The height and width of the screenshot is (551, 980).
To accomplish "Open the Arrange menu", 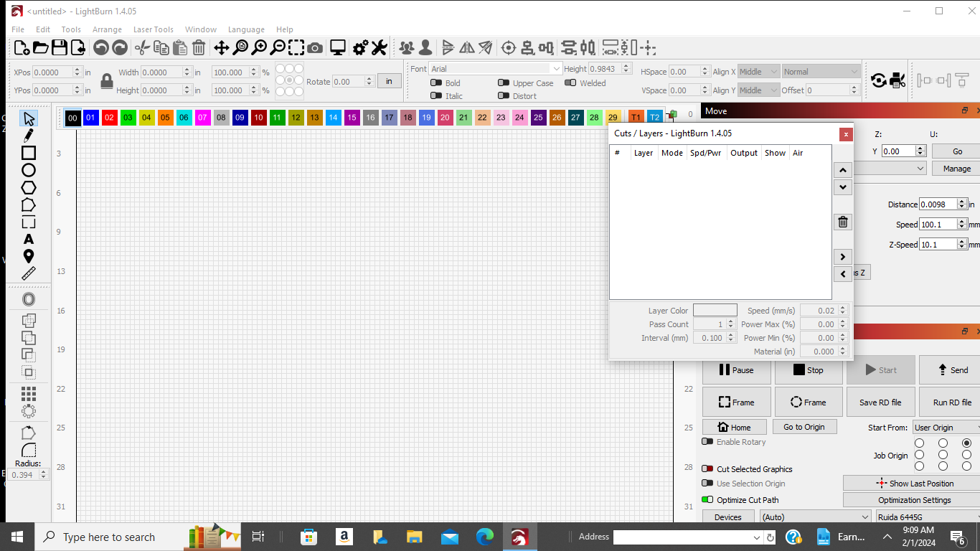I will [107, 29].
